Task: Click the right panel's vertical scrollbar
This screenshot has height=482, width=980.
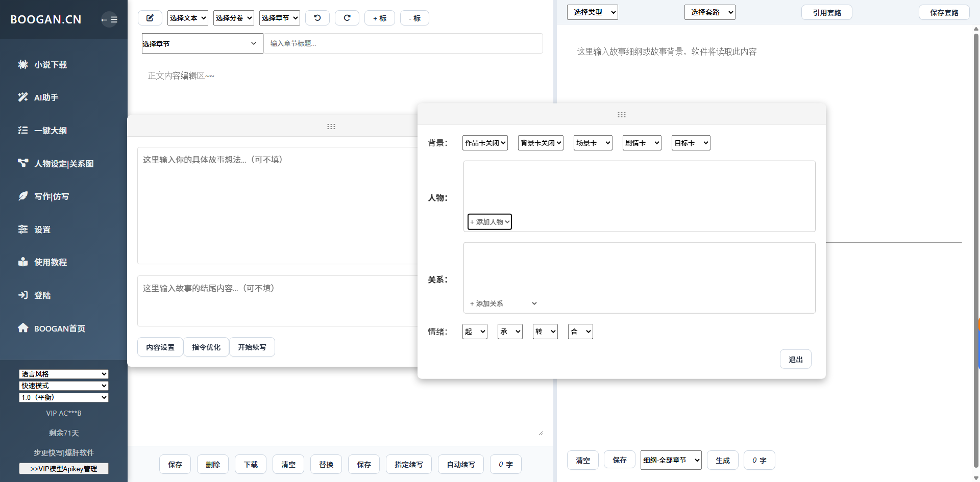Action: pos(976,250)
